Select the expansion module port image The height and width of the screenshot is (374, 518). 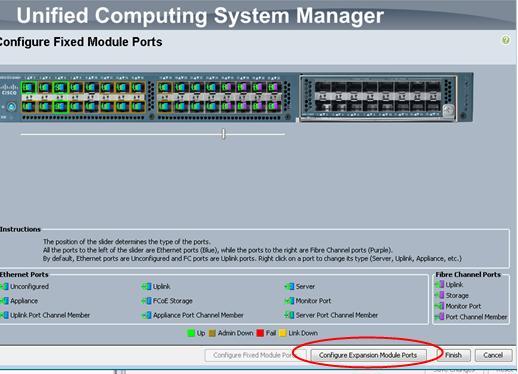[x=378, y=97]
